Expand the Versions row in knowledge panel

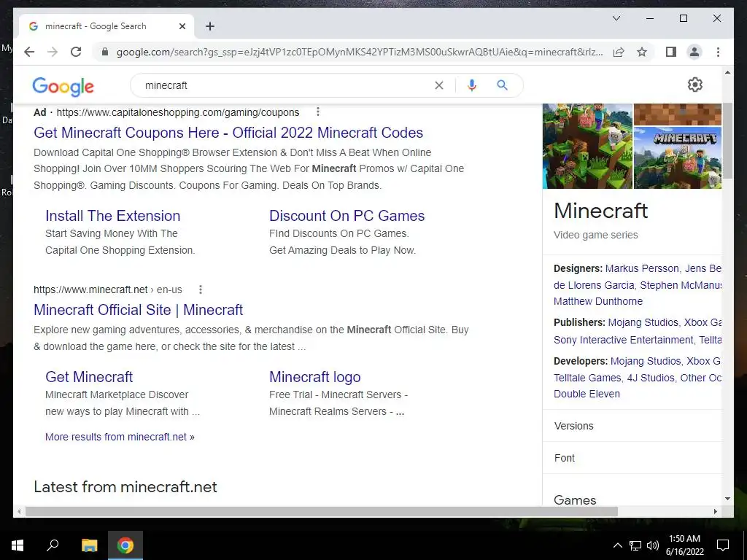[x=632, y=426]
